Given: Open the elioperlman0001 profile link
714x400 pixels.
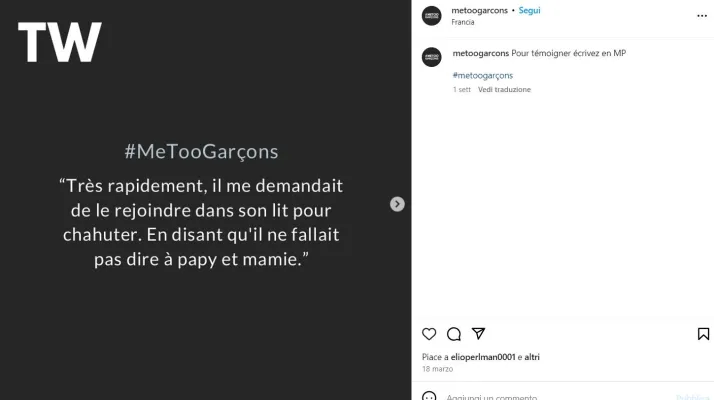Looking at the screenshot, I should [x=480, y=357].
